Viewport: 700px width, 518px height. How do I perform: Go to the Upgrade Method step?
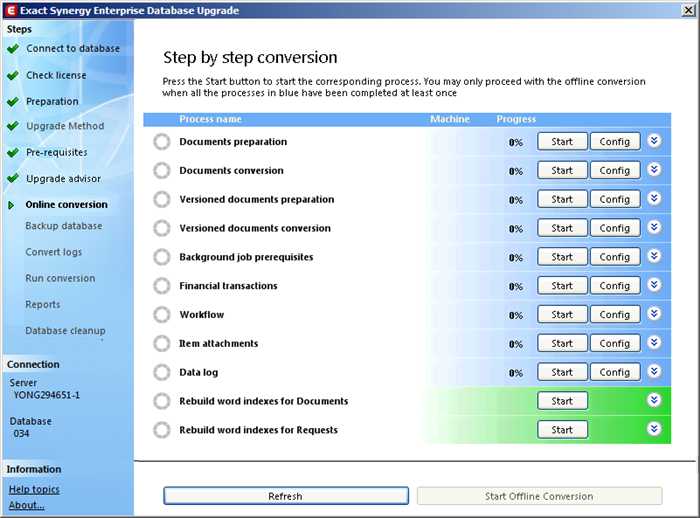tap(65, 126)
